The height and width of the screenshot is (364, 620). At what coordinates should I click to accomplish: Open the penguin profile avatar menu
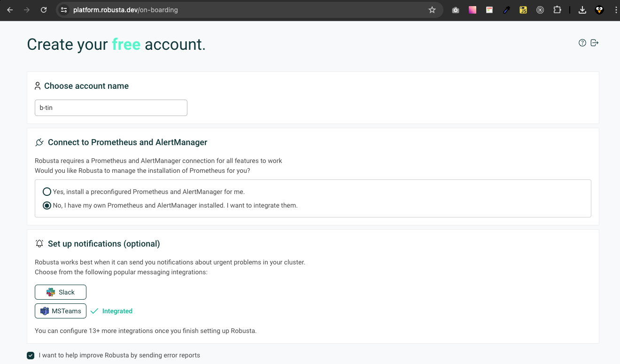599,10
